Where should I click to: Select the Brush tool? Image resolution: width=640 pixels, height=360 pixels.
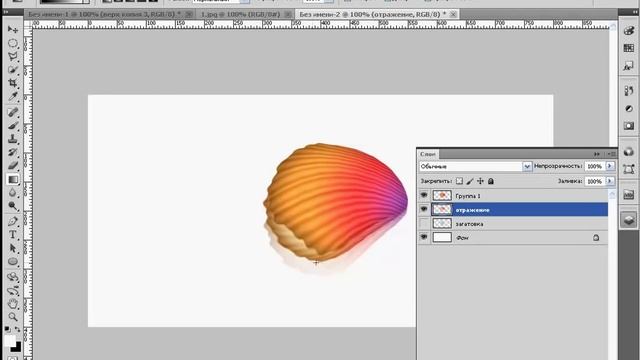13,125
